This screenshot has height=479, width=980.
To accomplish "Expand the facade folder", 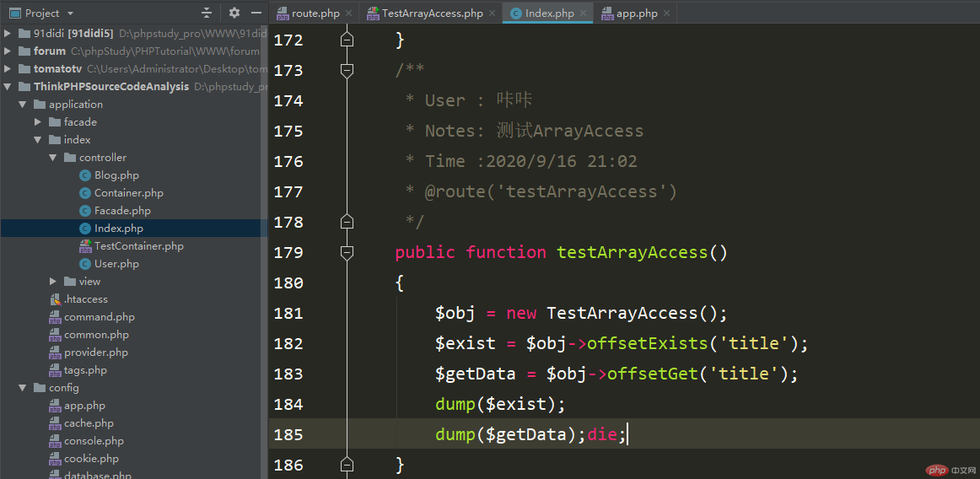I will tap(38, 122).
